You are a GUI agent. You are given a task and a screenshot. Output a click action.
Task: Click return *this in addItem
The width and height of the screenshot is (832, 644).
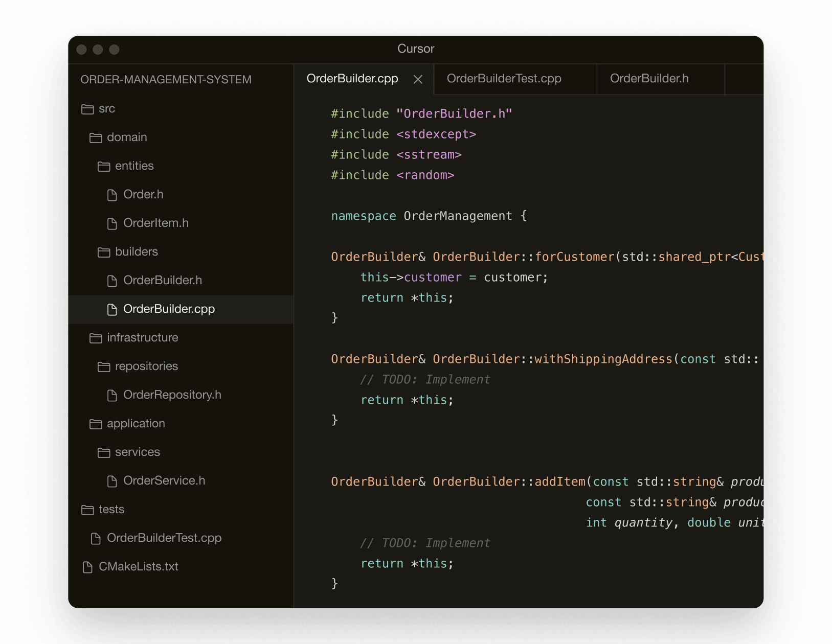tap(407, 563)
